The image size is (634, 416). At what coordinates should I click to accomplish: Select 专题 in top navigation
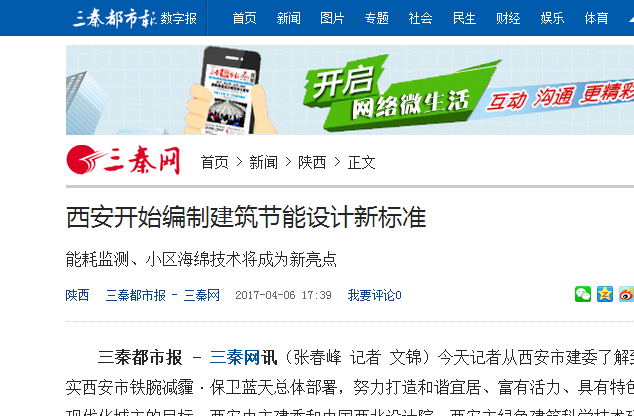[x=376, y=18]
